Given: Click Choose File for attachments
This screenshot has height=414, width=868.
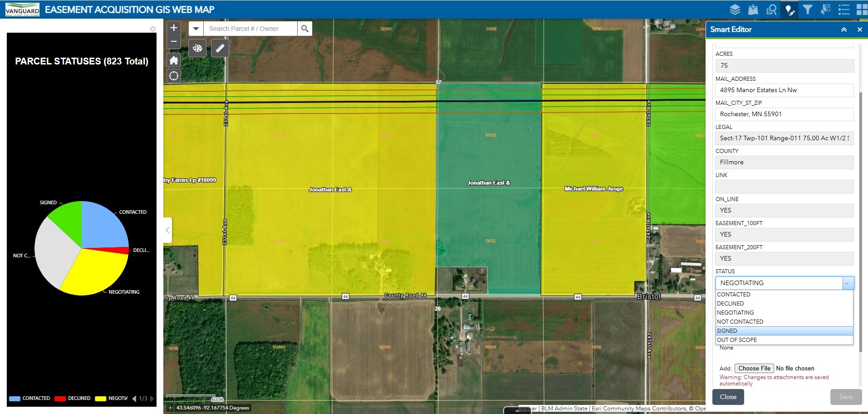Looking at the screenshot, I should click(754, 368).
